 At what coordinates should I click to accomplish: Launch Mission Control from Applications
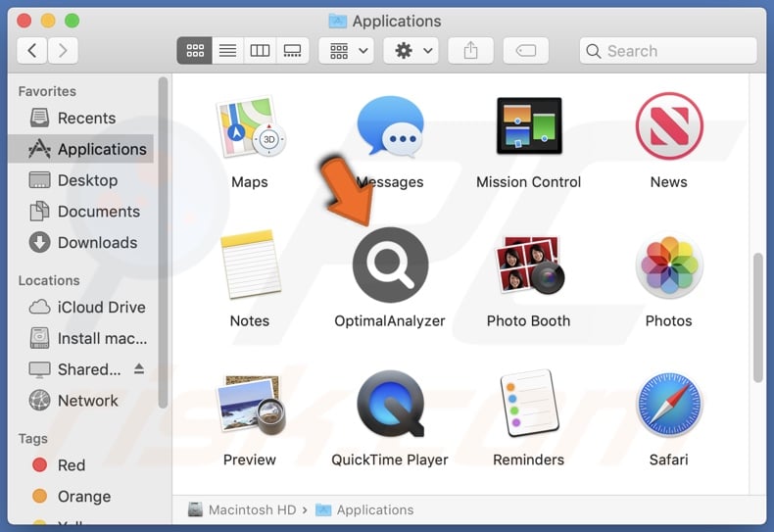(x=529, y=125)
